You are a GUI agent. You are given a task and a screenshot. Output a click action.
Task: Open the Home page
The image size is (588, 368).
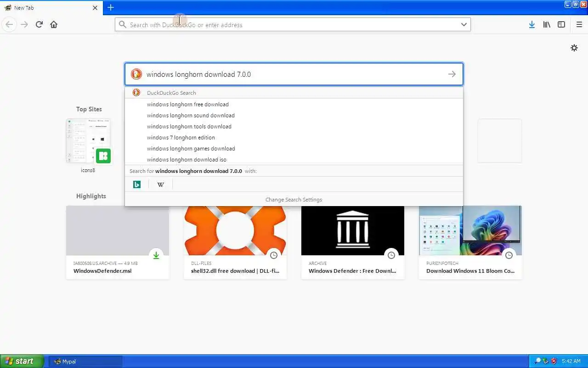[54, 24]
